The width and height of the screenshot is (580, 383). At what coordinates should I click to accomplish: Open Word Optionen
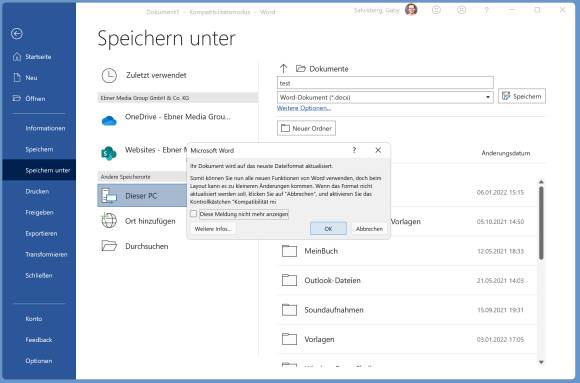click(x=38, y=361)
